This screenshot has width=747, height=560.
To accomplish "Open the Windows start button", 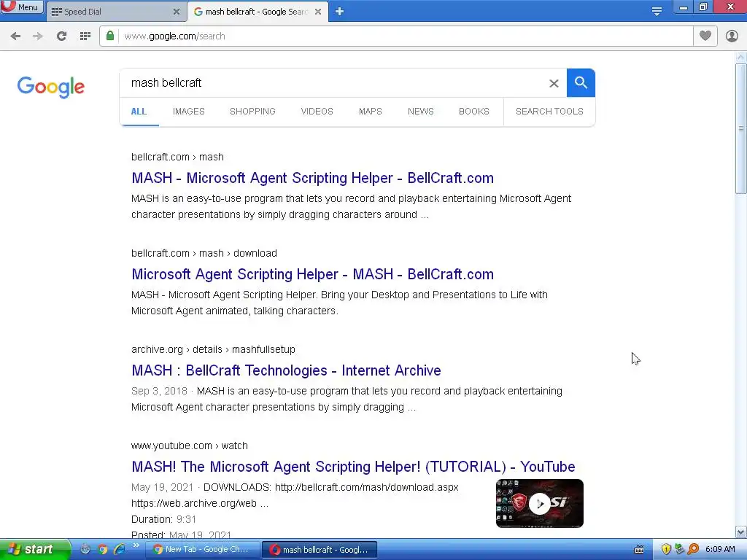I will point(35,550).
